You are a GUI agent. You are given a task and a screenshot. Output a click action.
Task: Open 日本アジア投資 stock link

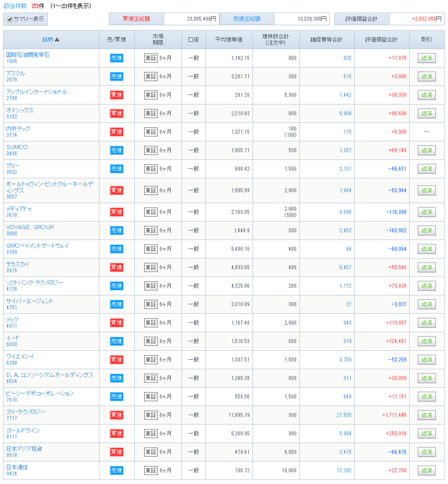click(x=24, y=449)
